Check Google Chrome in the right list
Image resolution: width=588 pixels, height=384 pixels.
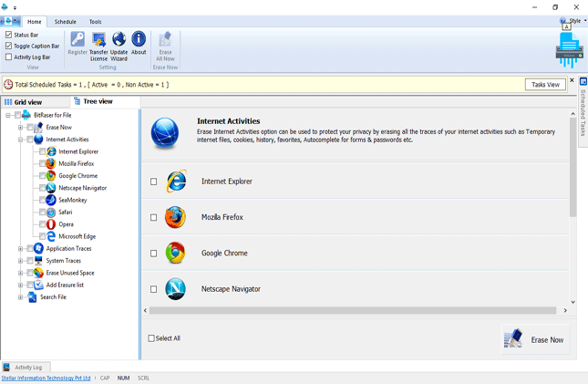(153, 254)
